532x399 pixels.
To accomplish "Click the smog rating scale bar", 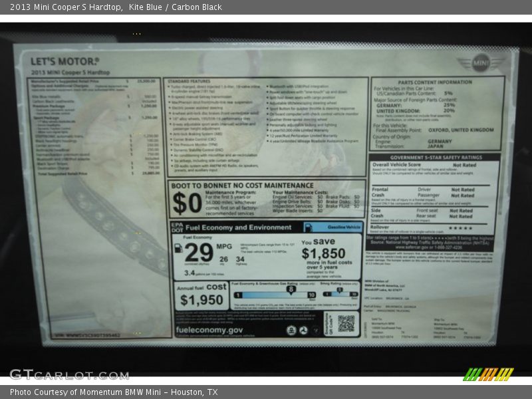I will click(x=340, y=295).
